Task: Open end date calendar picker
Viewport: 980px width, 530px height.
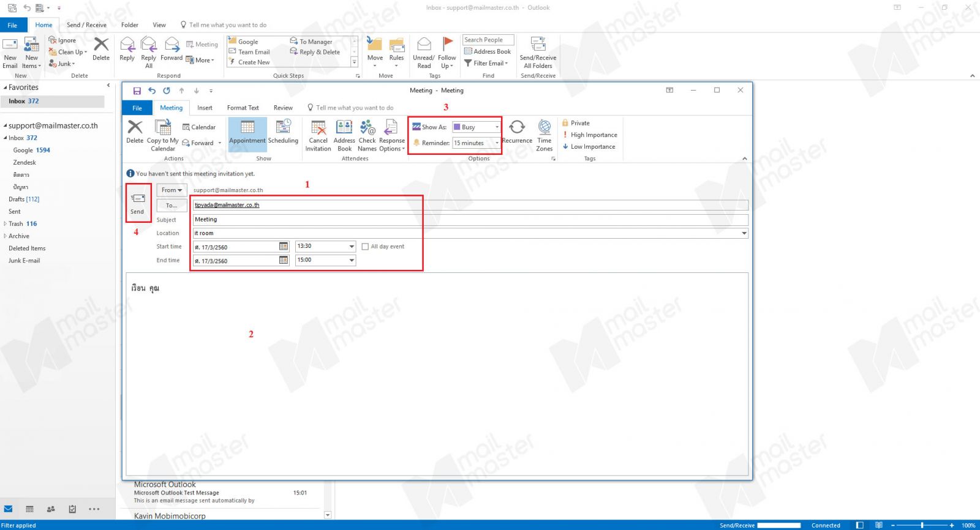Action: pyautogui.click(x=284, y=260)
